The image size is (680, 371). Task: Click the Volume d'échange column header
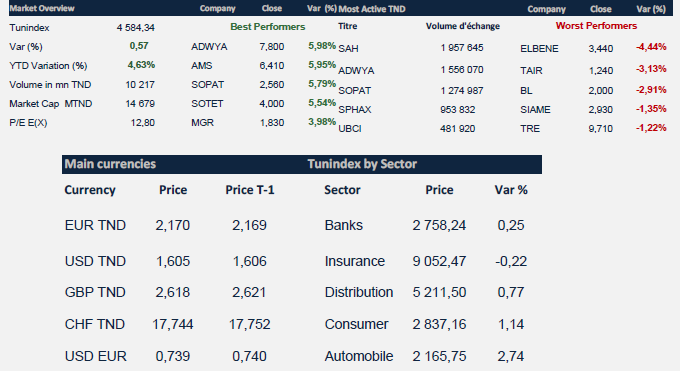[463, 26]
